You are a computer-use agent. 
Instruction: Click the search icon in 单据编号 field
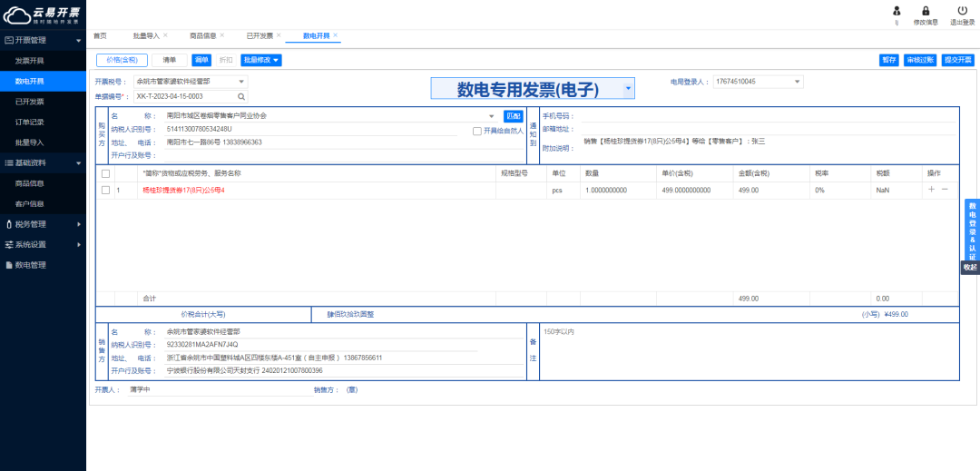[240, 97]
